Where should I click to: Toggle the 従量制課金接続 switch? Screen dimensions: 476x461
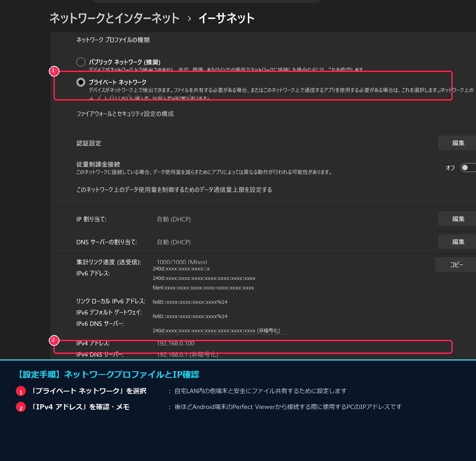(x=468, y=168)
